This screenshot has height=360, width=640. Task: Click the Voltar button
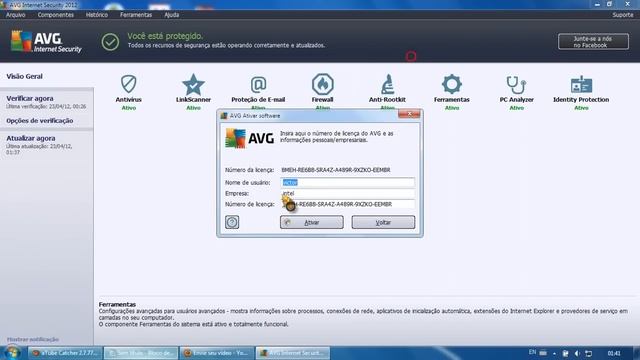point(383,222)
